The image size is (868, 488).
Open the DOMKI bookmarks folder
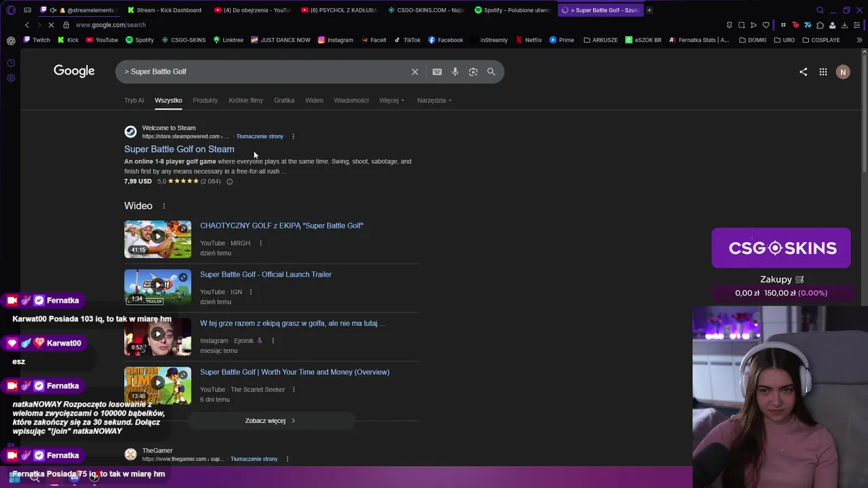[751, 40]
